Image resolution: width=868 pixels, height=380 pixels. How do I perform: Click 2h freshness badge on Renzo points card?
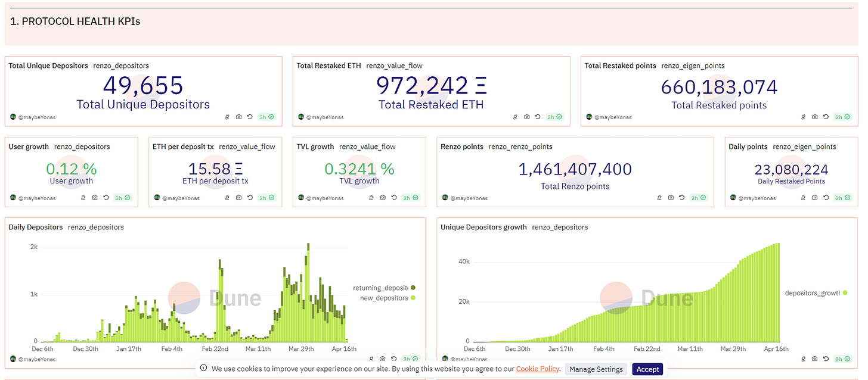click(698, 198)
